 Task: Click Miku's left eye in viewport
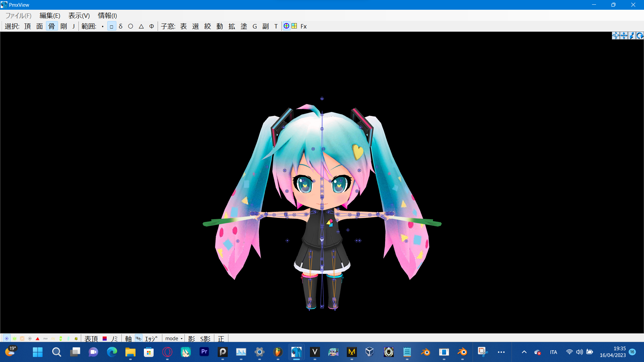[x=339, y=184]
